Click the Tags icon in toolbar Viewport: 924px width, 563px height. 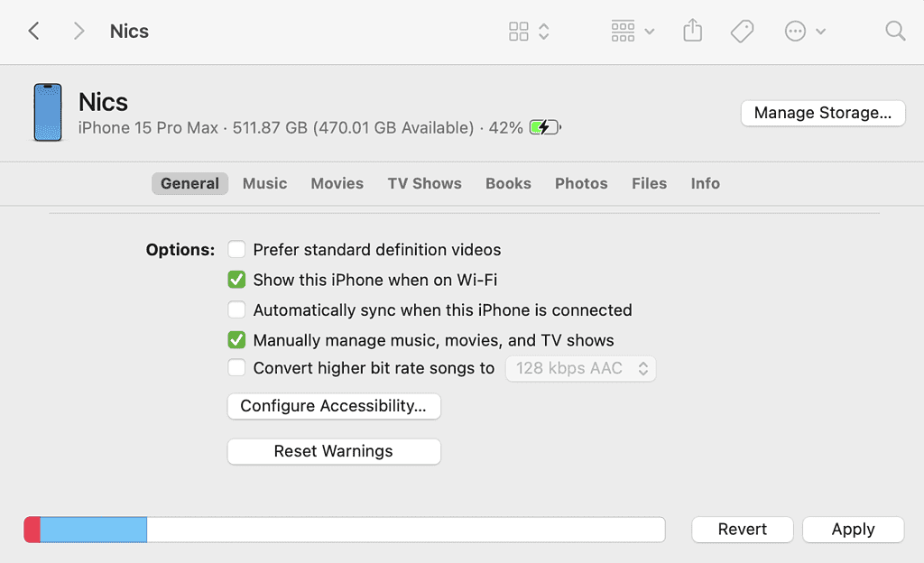(742, 32)
